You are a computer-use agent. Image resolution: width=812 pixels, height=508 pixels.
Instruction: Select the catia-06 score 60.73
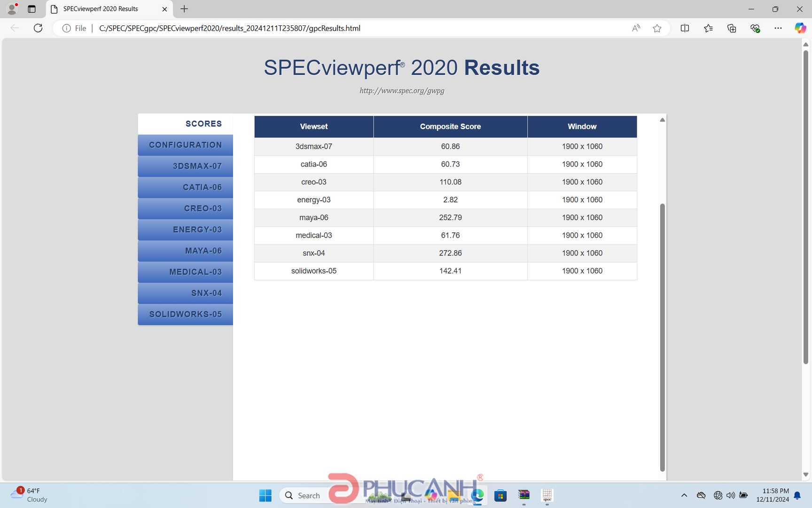[450, 164]
